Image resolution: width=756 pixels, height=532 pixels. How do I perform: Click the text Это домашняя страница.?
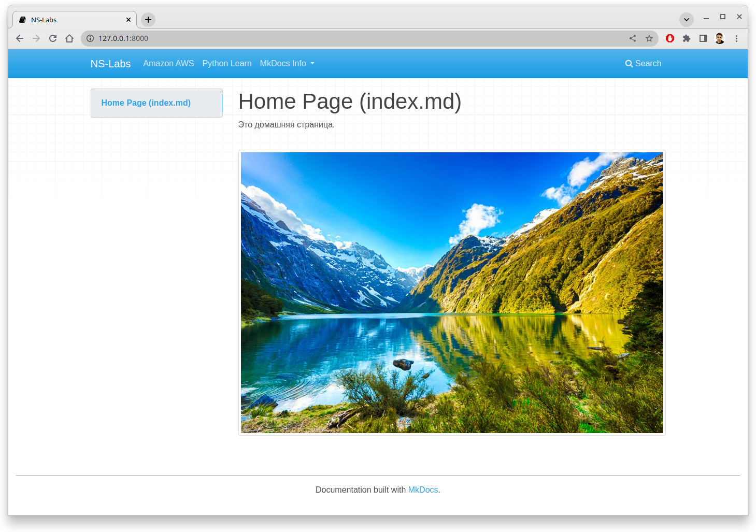[287, 124]
